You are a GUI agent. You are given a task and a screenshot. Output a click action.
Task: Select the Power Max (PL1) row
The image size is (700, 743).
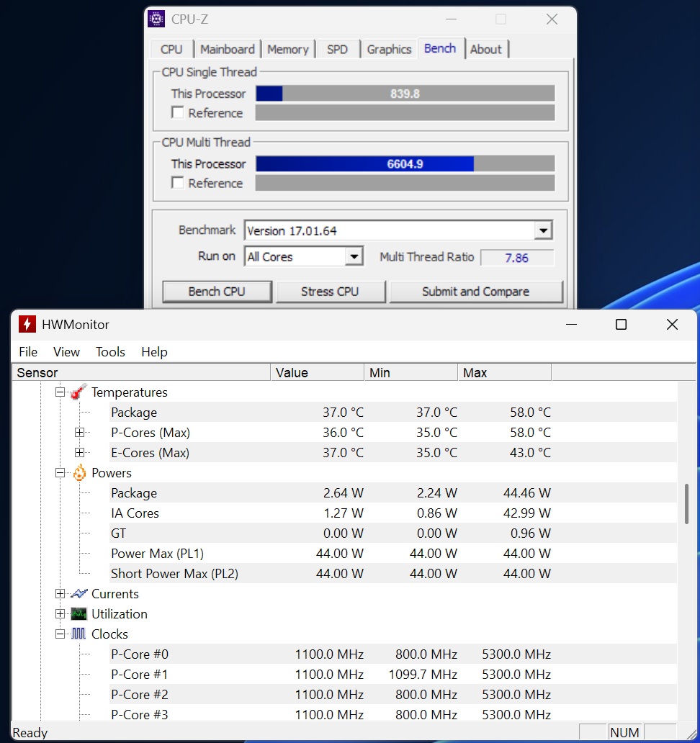393,554
